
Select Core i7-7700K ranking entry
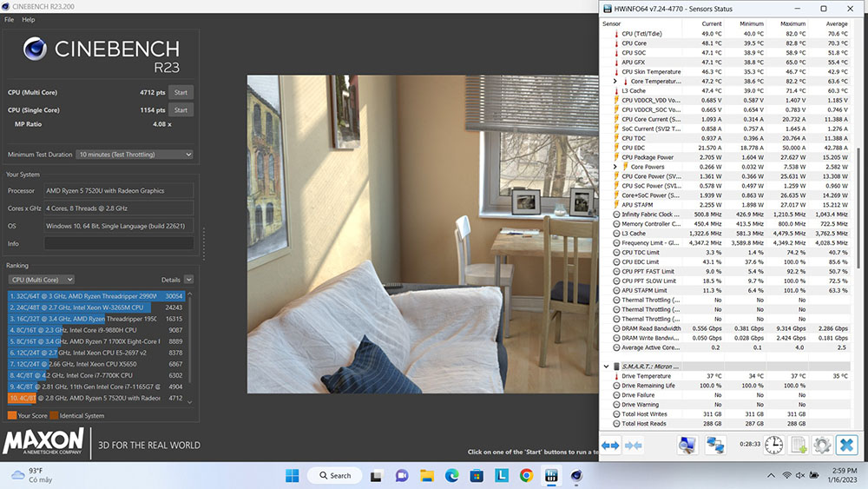(x=95, y=375)
